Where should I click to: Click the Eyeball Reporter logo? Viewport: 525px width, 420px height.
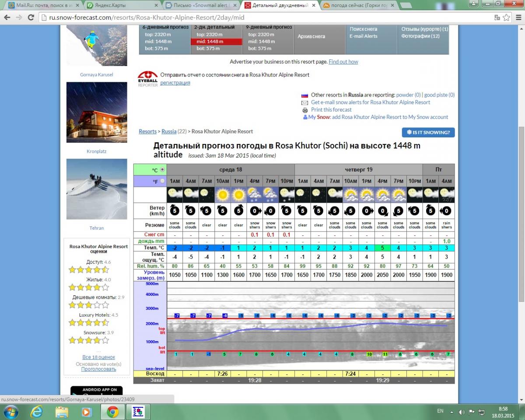click(147, 79)
